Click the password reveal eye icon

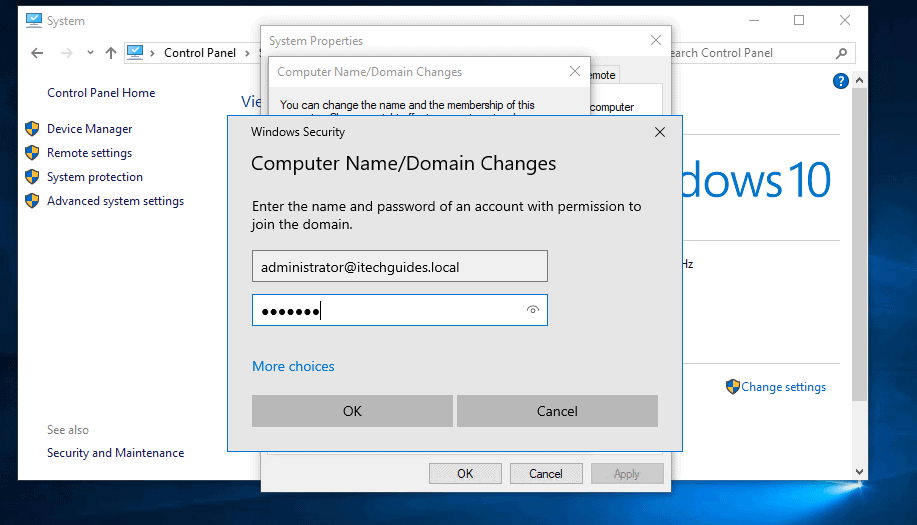pos(532,310)
